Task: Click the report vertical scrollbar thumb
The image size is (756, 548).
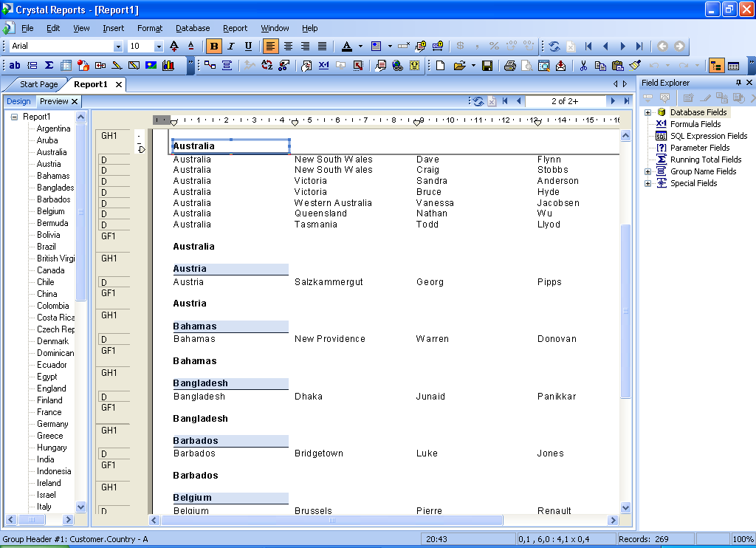Action: tap(625, 311)
